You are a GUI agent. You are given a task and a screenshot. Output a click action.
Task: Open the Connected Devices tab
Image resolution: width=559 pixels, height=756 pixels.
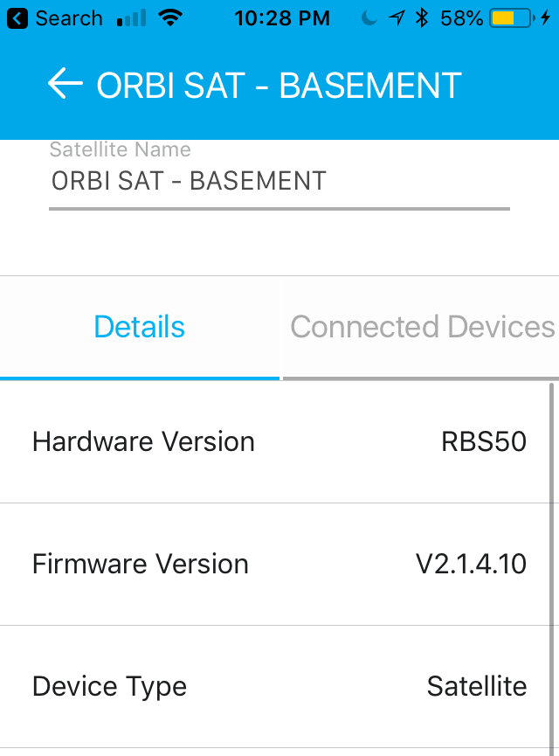(x=421, y=327)
